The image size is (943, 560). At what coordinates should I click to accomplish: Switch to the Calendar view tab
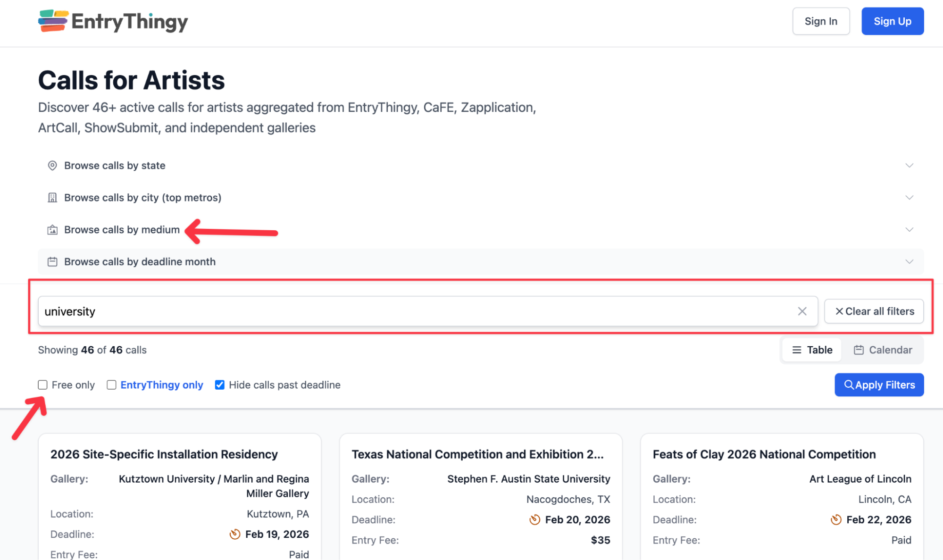coord(882,350)
